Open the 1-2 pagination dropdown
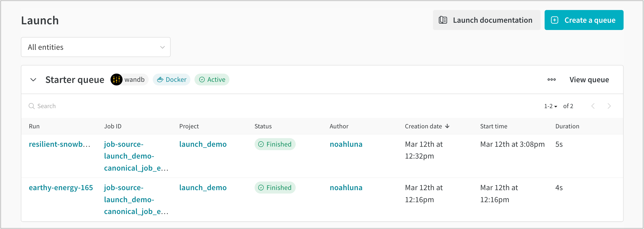Screen dimensions: 644x229 (x=550, y=106)
